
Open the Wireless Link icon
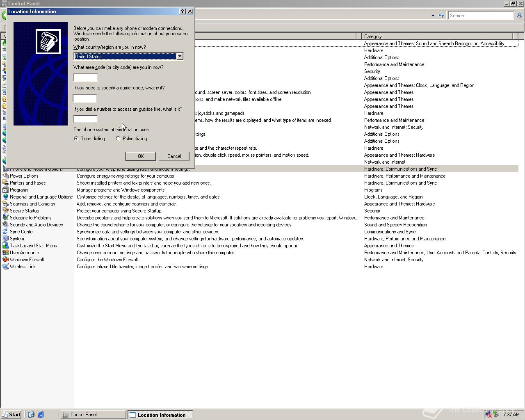(5, 267)
